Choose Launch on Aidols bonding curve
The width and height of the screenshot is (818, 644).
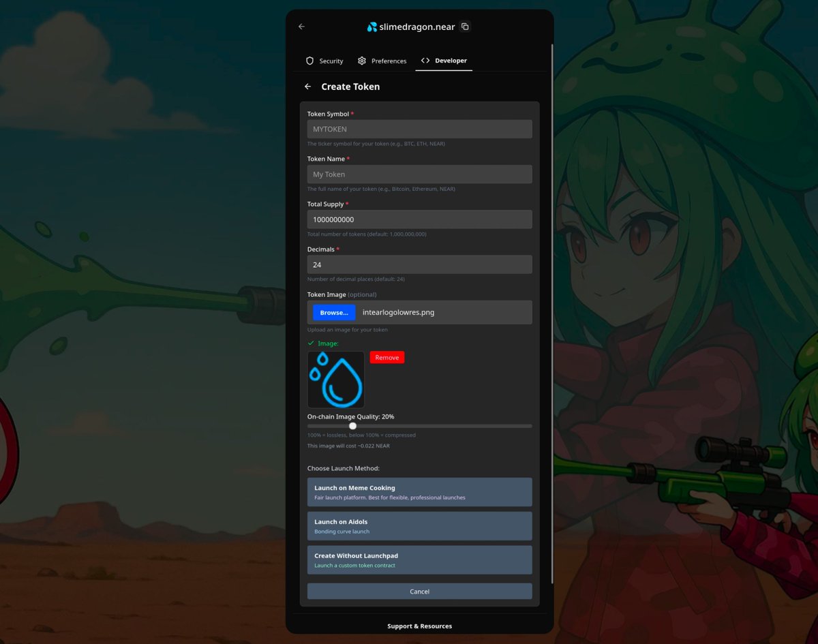click(x=419, y=525)
